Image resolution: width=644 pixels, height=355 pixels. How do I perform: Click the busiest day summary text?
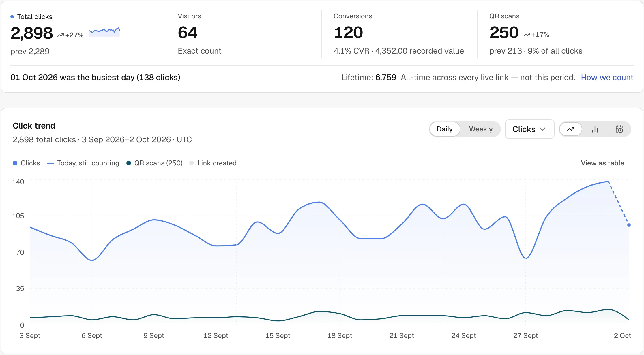click(x=95, y=78)
